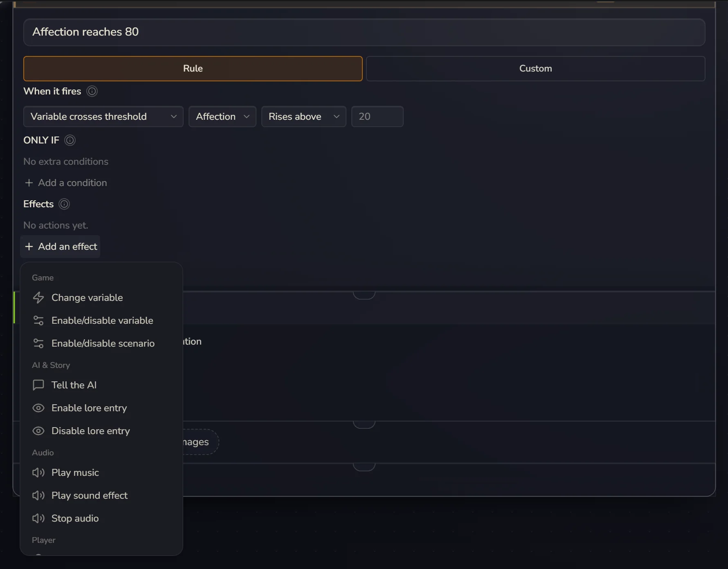Select Play music effect
This screenshot has height=569, width=728.
pos(101,473)
